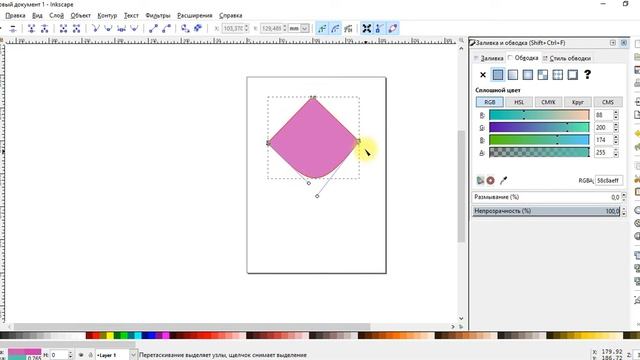The image size is (640, 360).
Task: Toggle show Bezier handles button
Action: pyautogui.click(x=380, y=29)
